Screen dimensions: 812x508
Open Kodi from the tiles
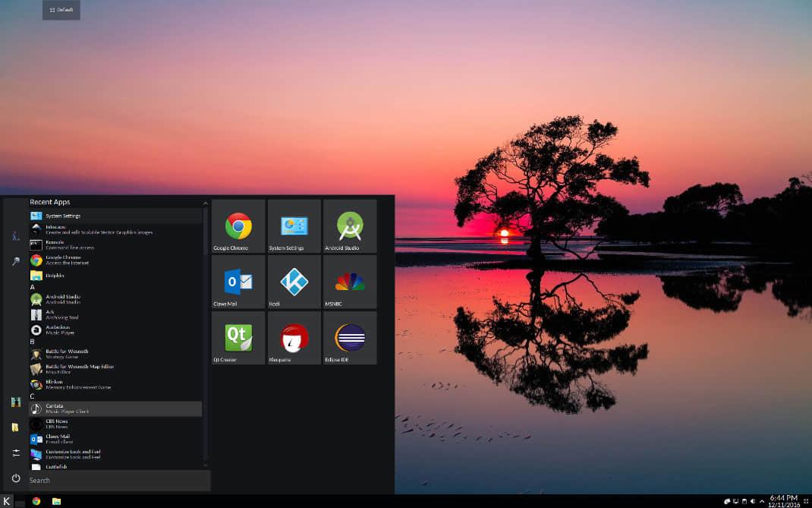click(294, 281)
